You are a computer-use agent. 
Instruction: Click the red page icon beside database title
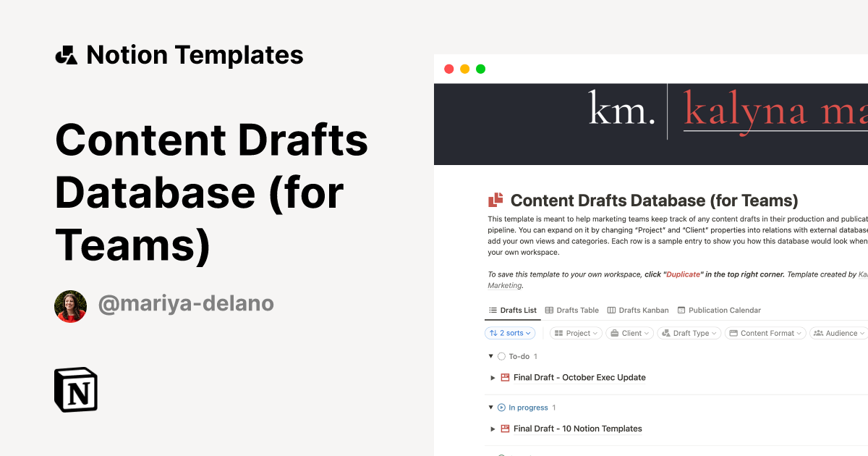(x=495, y=200)
